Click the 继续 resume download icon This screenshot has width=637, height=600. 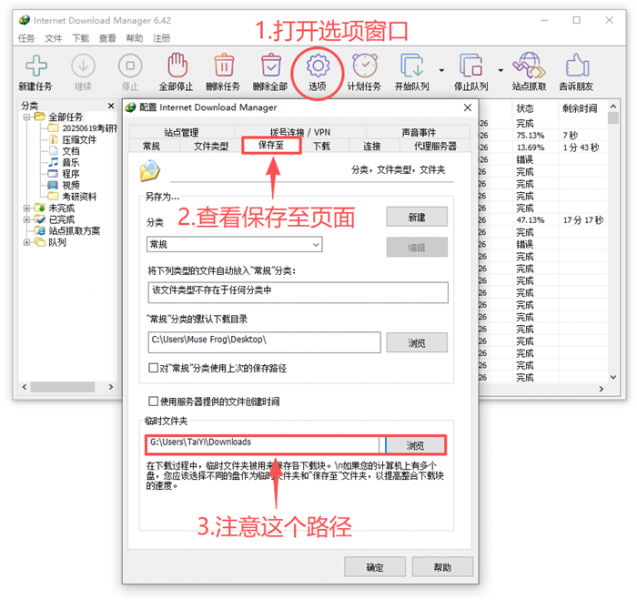(83, 65)
